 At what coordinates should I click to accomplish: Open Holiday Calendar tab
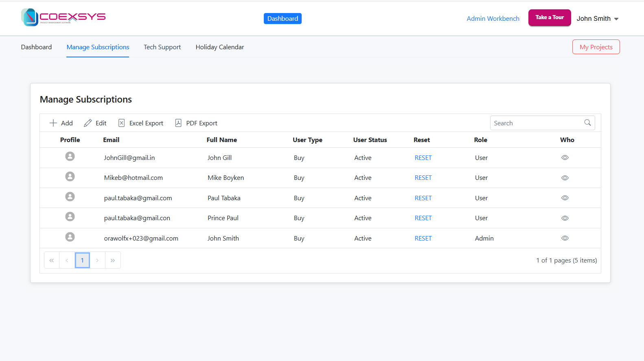pyautogui.click(x=220, y=47)
